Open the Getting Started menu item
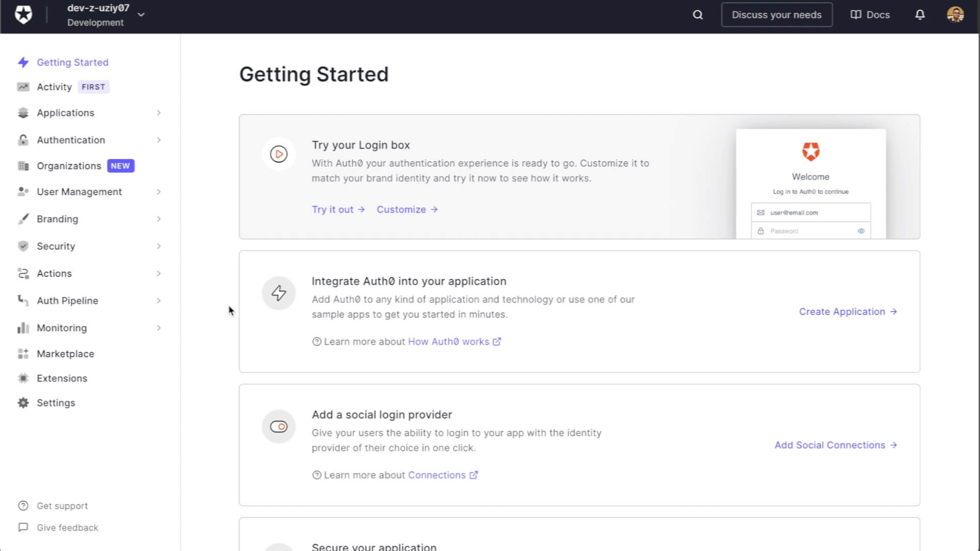Viewport: 980px width, 551px height. pyautogui.click(x=72, y=62)
